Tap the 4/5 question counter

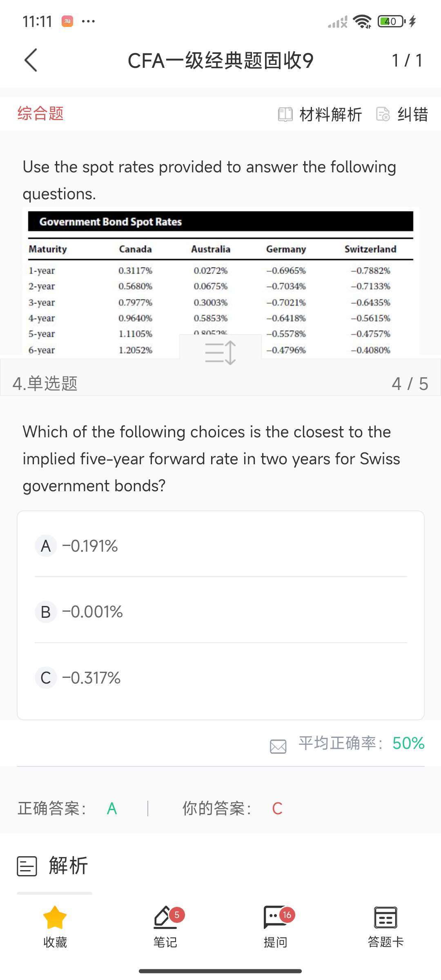point(410,384)
